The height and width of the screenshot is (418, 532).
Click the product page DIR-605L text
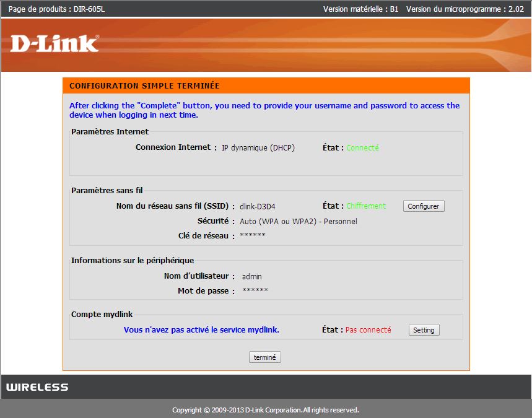point(48,9)
